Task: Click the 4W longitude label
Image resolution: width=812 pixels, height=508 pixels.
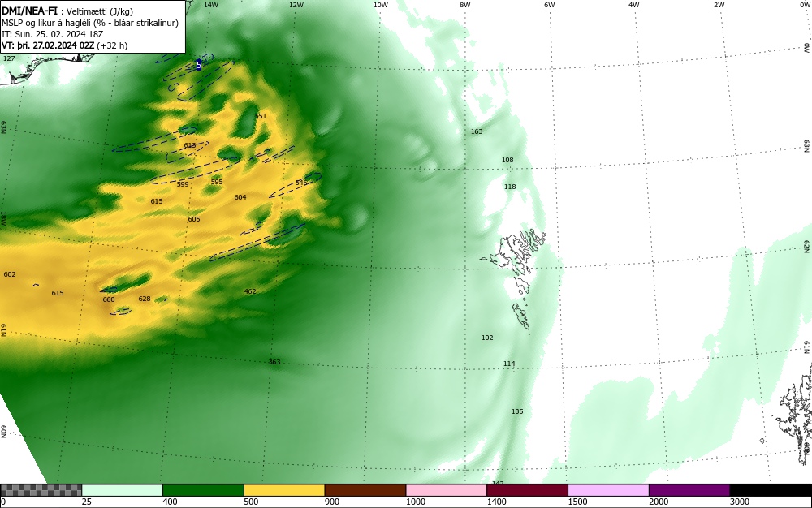Action: (x=634, y=5)
